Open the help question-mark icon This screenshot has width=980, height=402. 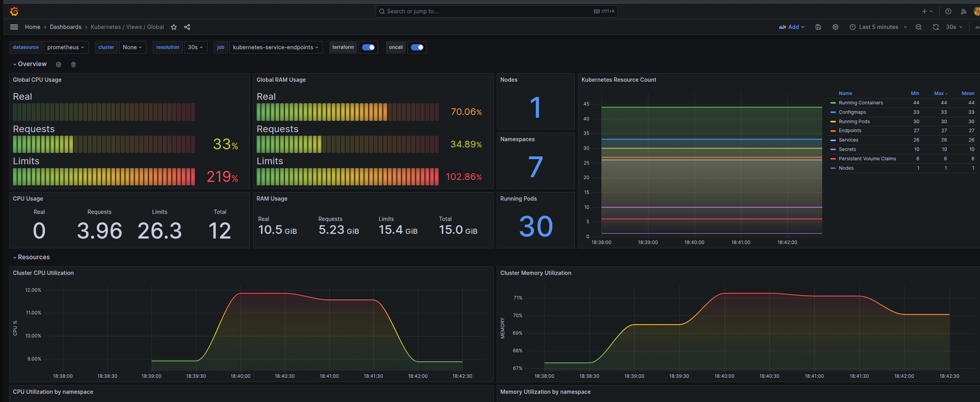(x=948, y=11)
